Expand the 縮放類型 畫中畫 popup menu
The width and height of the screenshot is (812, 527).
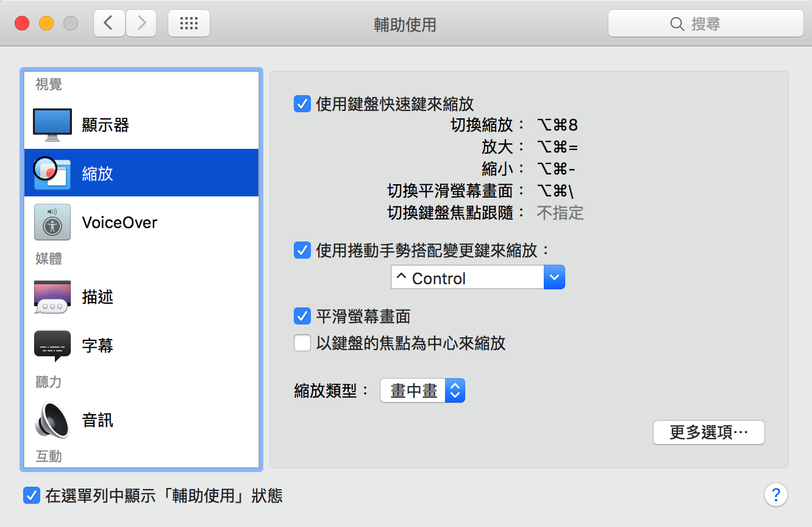[422, 391]
